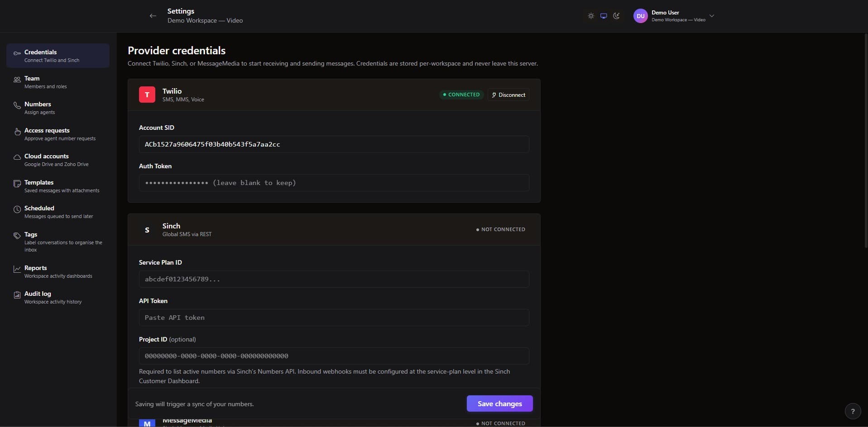Open Access requests section

point(58,134)
